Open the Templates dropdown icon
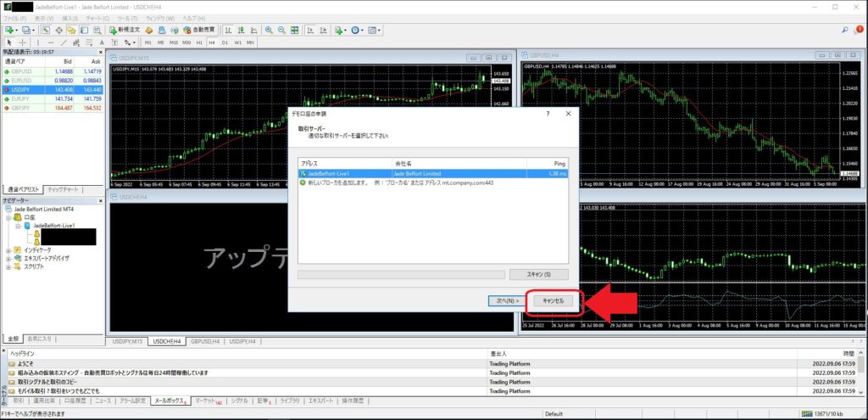Viewport: 868px width, 420px height. click(374, 30)
